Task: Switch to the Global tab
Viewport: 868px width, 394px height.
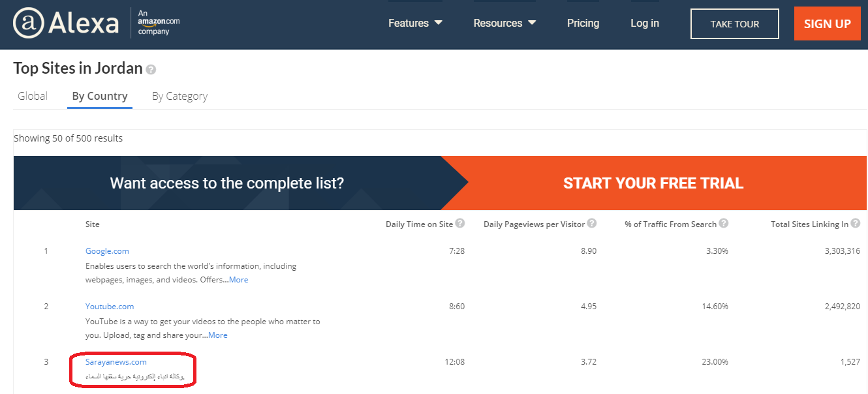Action: 33,96
